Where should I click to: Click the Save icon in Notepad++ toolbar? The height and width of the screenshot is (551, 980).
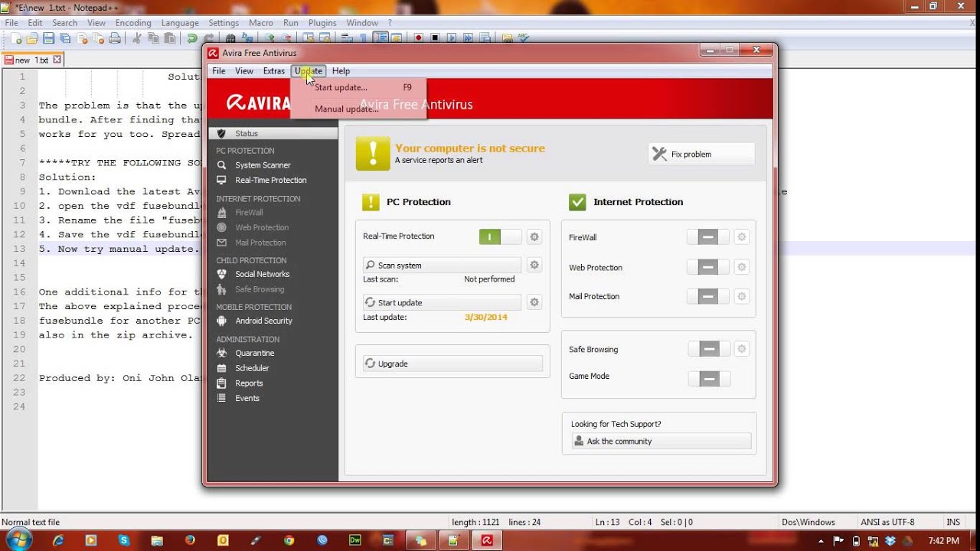click(49, 37)
